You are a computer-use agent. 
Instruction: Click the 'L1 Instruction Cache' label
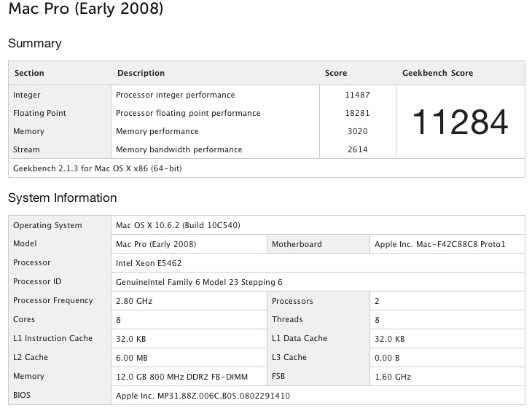[52, 339]
